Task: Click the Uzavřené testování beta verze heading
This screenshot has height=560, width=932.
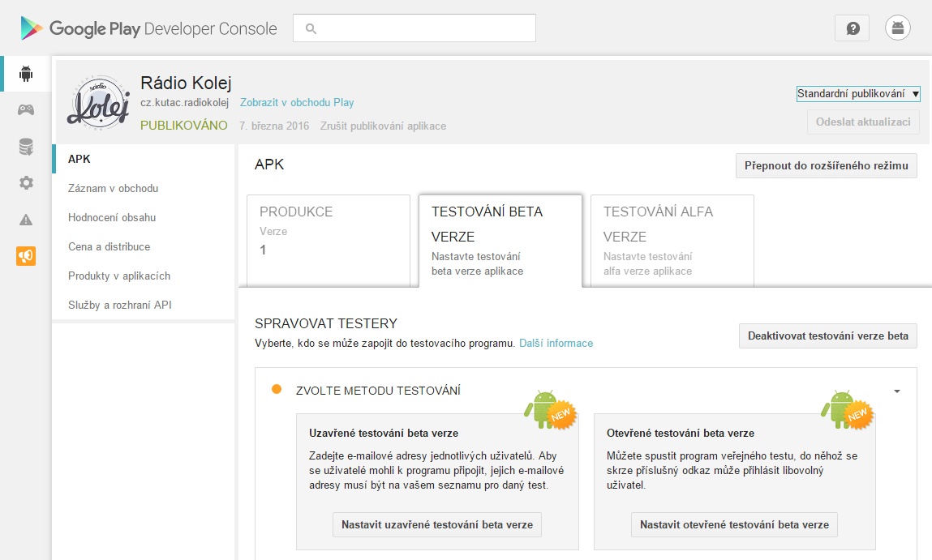Action: pos(384,433)
